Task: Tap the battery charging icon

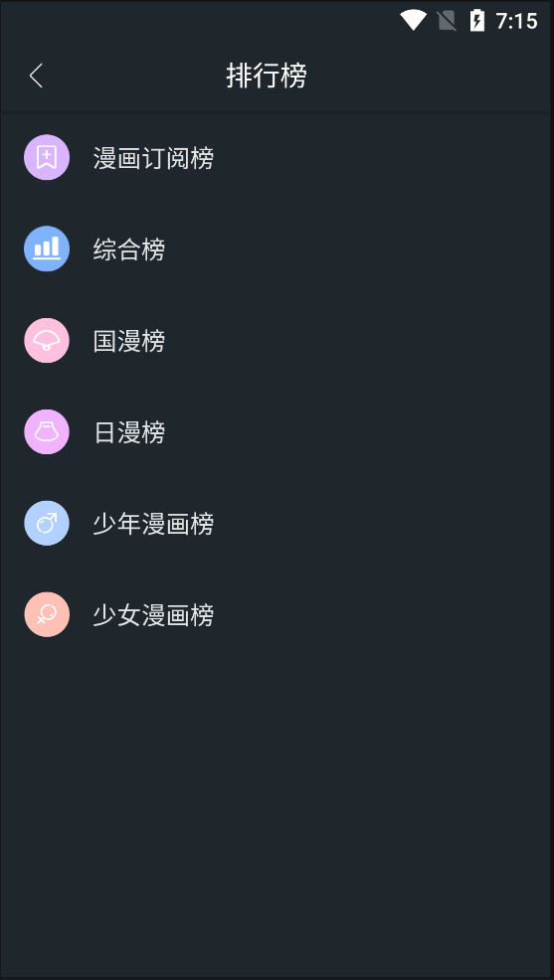Action: pos(477,21)
